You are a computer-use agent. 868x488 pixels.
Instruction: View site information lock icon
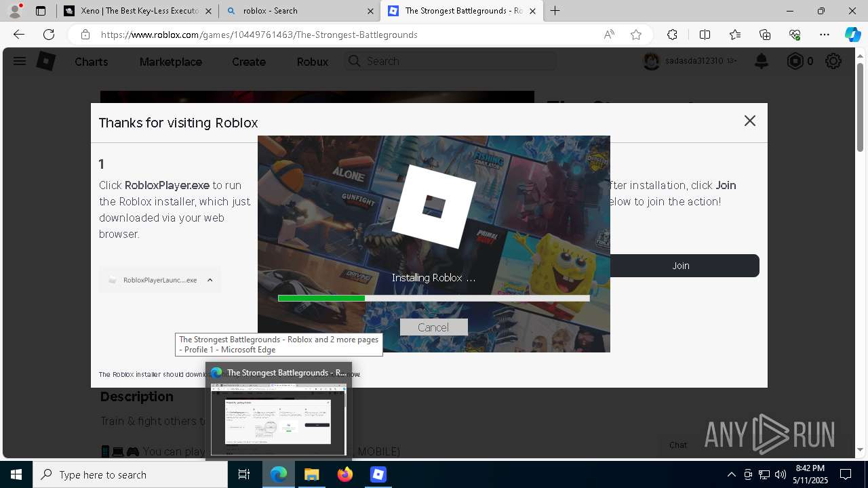point(85,35)
